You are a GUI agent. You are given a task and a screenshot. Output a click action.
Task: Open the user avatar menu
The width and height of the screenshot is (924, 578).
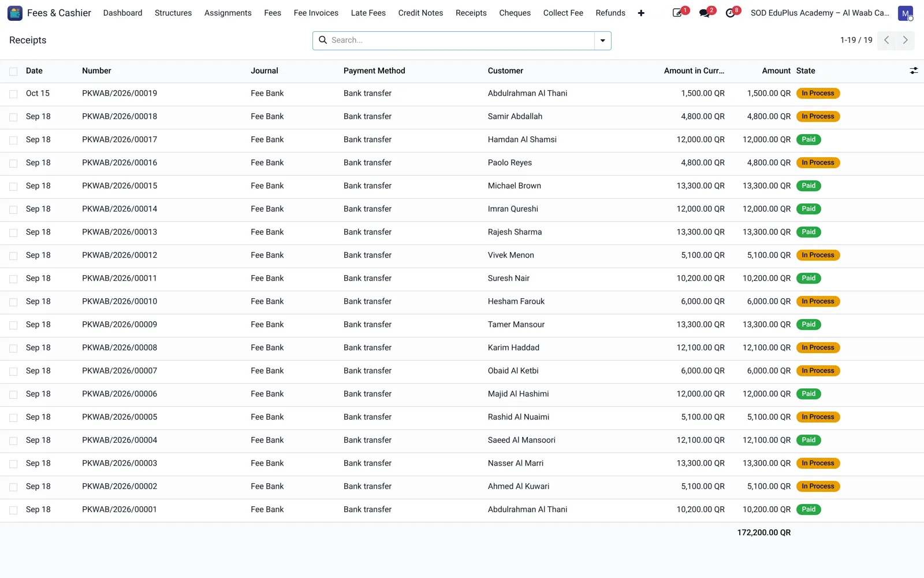[906, 13]
